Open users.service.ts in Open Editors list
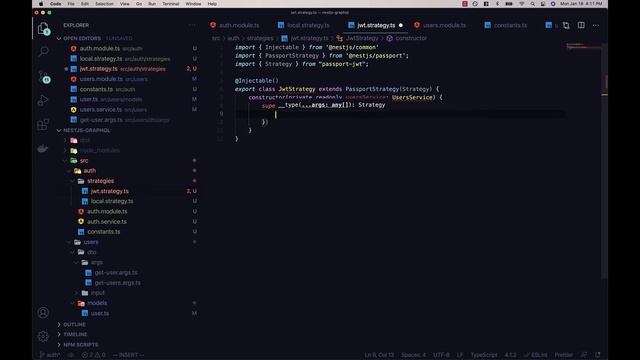Image resolution: width=640 pixels, height=360 pixels. pyautogui.click(x=100, y=110)
